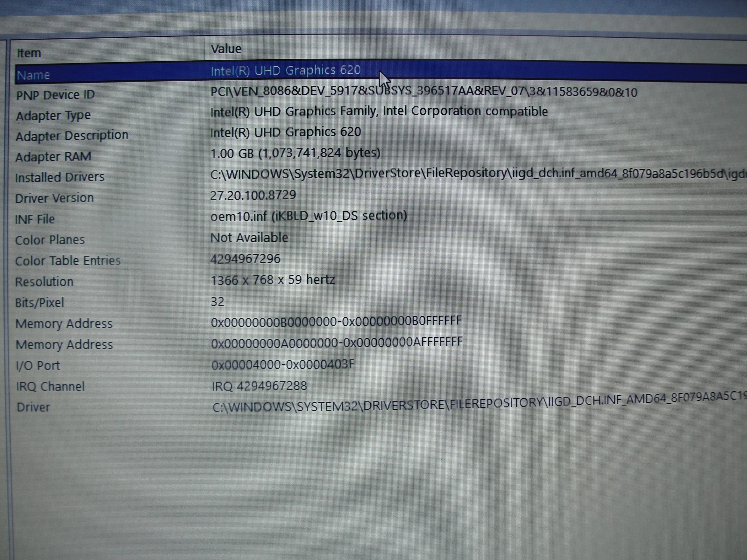The height and width of the screenshot is (560, 747).
Task: Select the Driver row label
Action: tap(33, 407)
